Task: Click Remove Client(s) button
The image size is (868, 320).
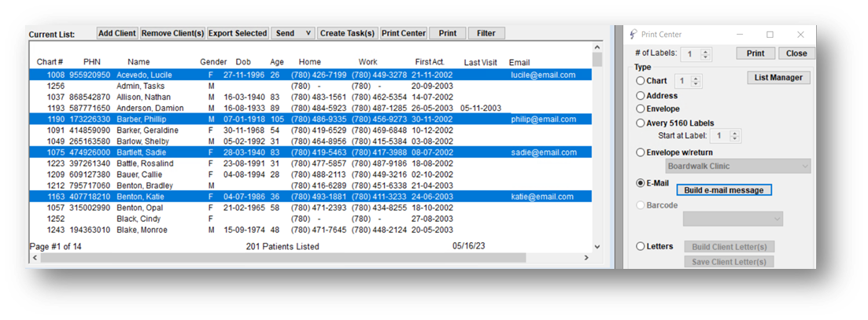Action: pyautogui.click(x=172, y=33)
